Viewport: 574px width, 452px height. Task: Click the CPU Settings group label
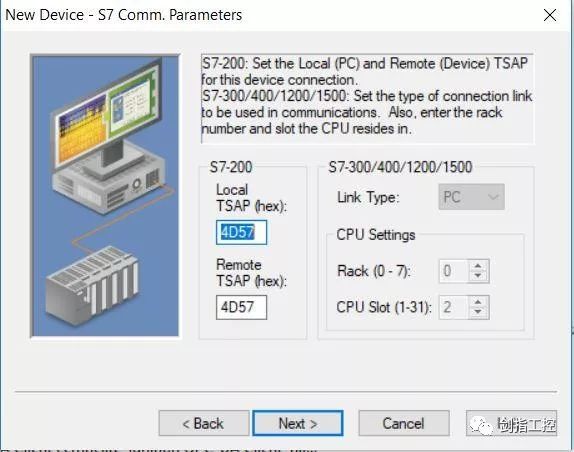click(376, 235)
